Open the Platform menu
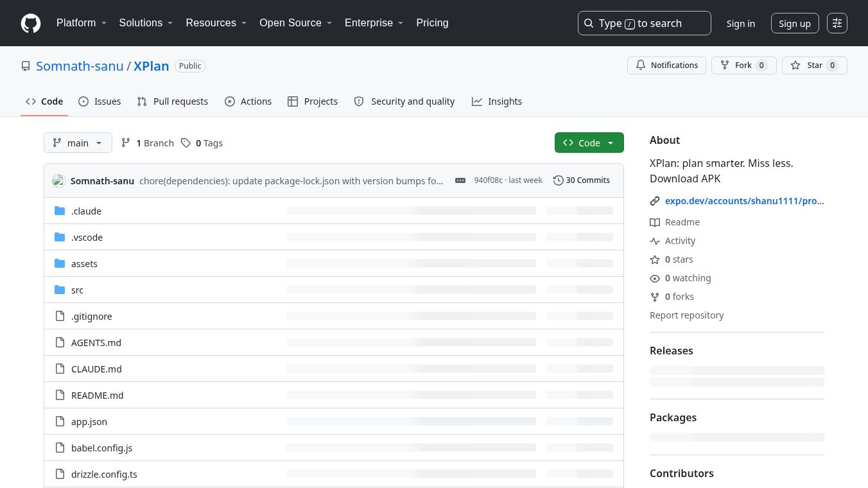Screen dimensions: 868x488 point(82,23)
